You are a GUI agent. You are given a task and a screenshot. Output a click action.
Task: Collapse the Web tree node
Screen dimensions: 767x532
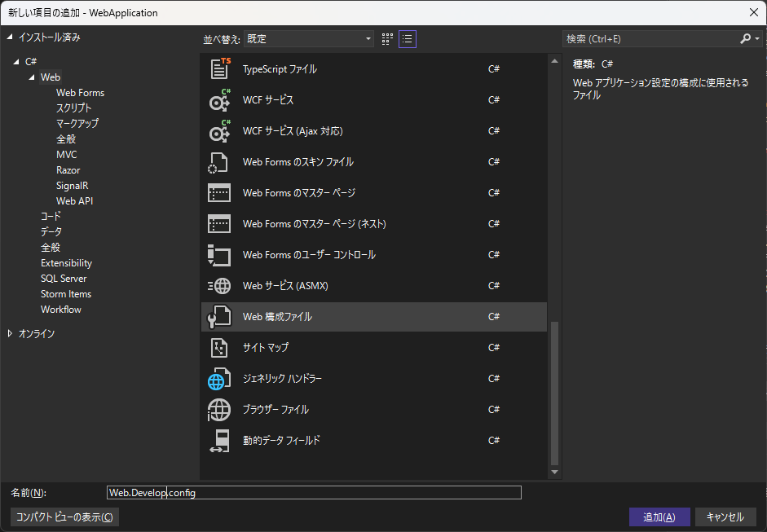point(31,77)
